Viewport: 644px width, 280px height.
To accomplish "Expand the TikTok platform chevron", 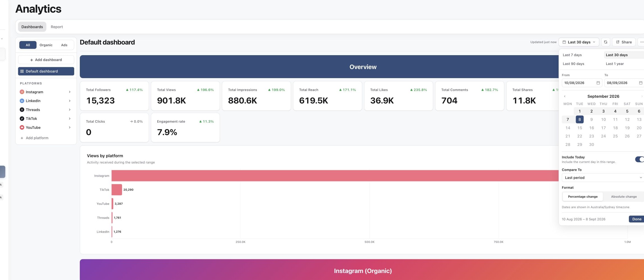I will pyautogui.click(x=69, y=119).
